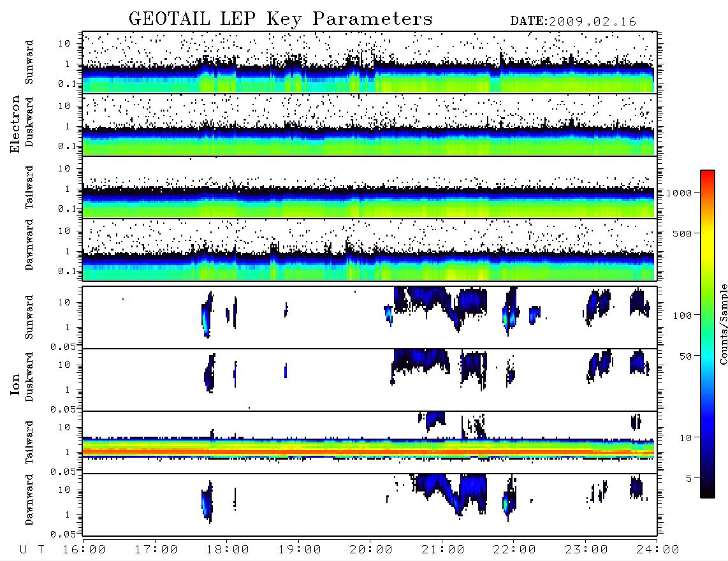
Task: Click the 17:00 time tick label
Action: (x=156, y=550)
